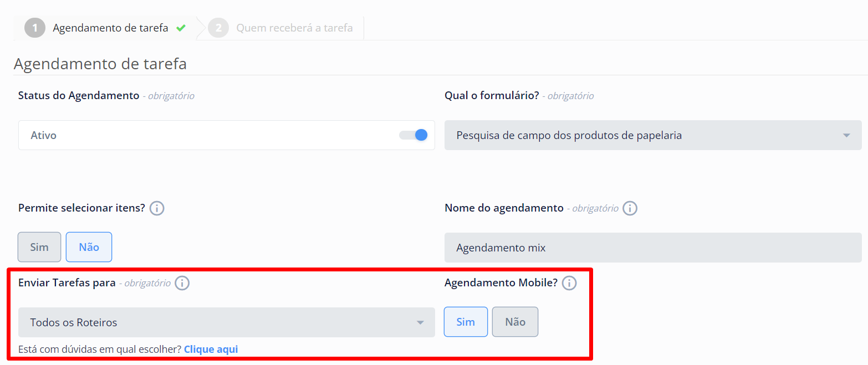
Task: Click the step 2 number circle
Action: pyautogui.click(x=218, y=28)
